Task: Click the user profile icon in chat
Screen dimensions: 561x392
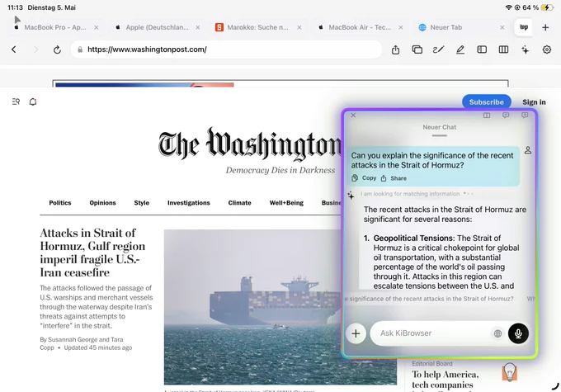Action: click(528, 150)
